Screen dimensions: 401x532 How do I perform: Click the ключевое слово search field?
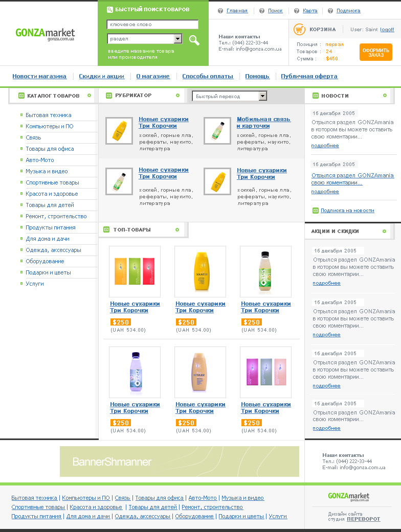point(152,25)
